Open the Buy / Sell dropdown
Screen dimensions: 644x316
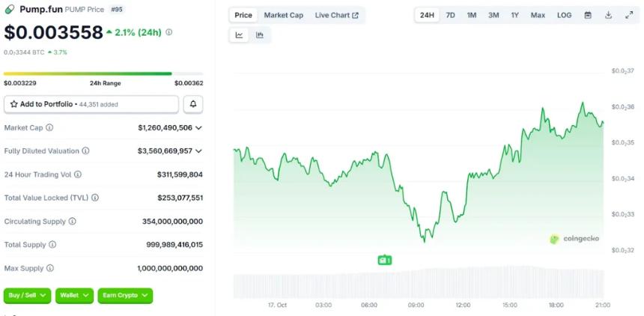28,296
